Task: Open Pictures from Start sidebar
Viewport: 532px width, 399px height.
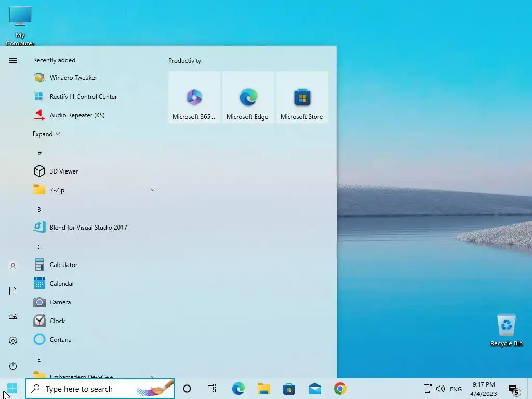Action: tap(13, 316)
